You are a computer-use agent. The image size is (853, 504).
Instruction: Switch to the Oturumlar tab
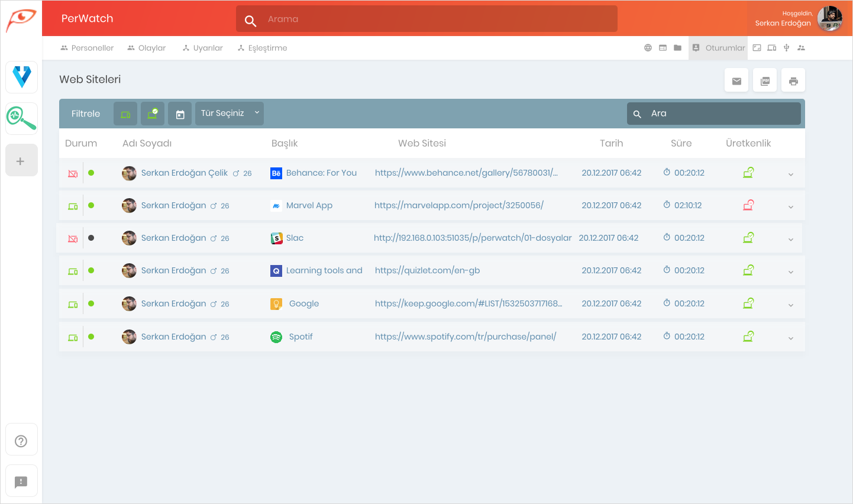click(718, 48)
